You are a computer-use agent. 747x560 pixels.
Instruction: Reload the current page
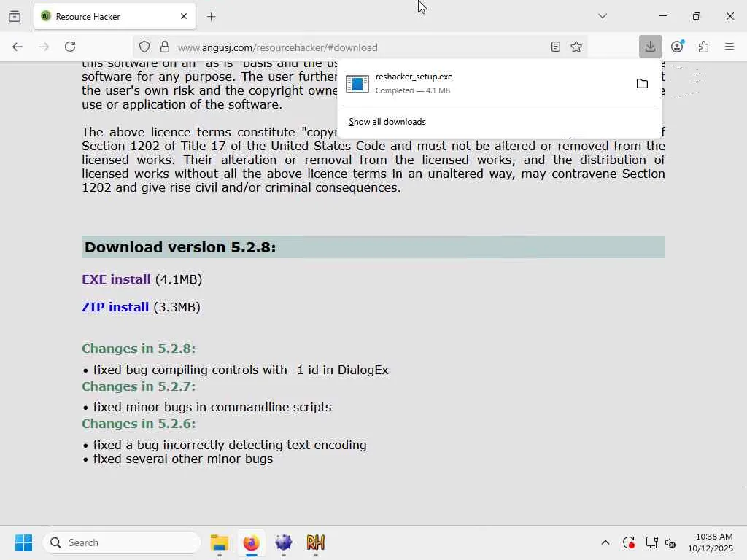70,47
